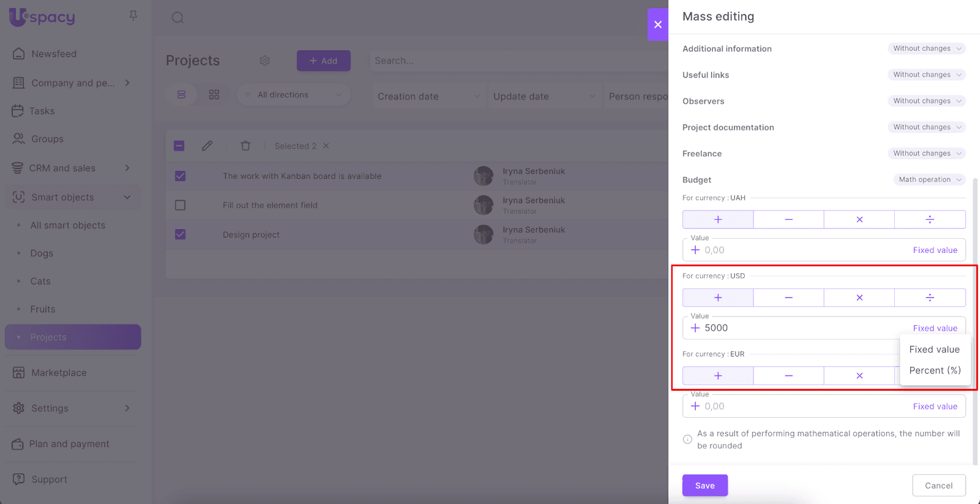Save the mass editing changes
980x504 pixels.
tap(705, 486)
